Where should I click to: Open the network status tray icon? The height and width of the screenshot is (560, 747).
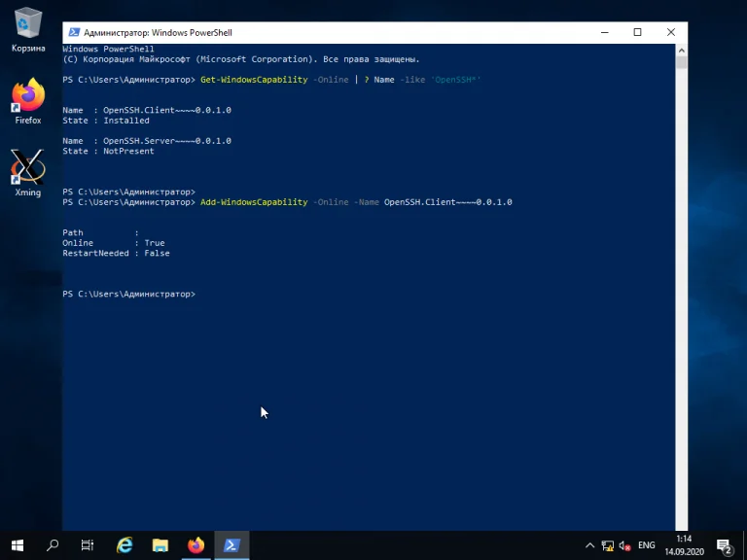coord(607,545)
